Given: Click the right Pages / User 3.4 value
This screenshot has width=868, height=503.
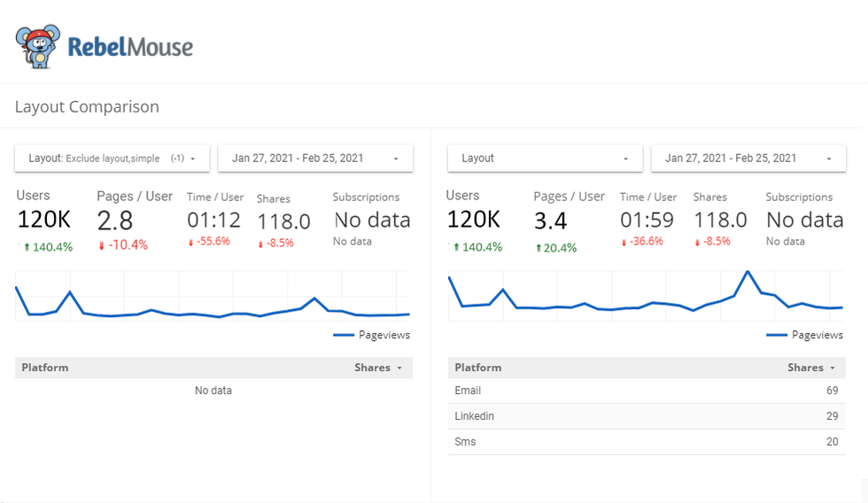Looking at the screenshot, I should 549,221.
